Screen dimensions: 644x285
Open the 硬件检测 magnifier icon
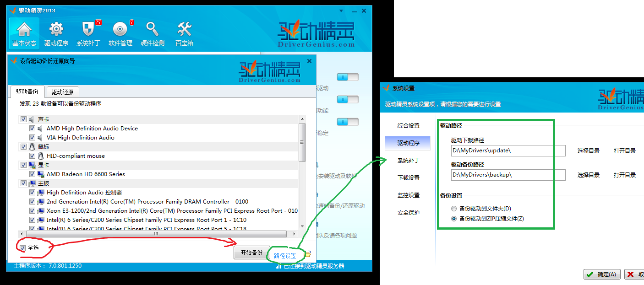(153, 33)
